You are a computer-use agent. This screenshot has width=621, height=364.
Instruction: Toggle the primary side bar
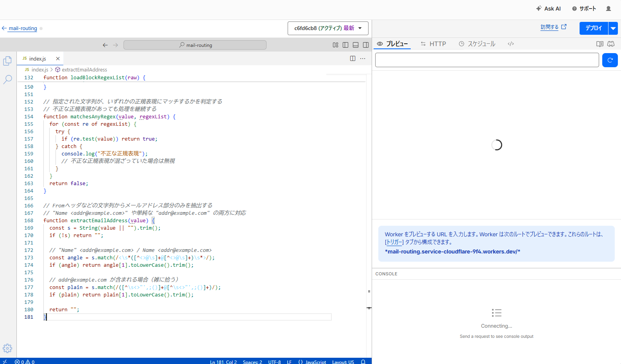345,45
